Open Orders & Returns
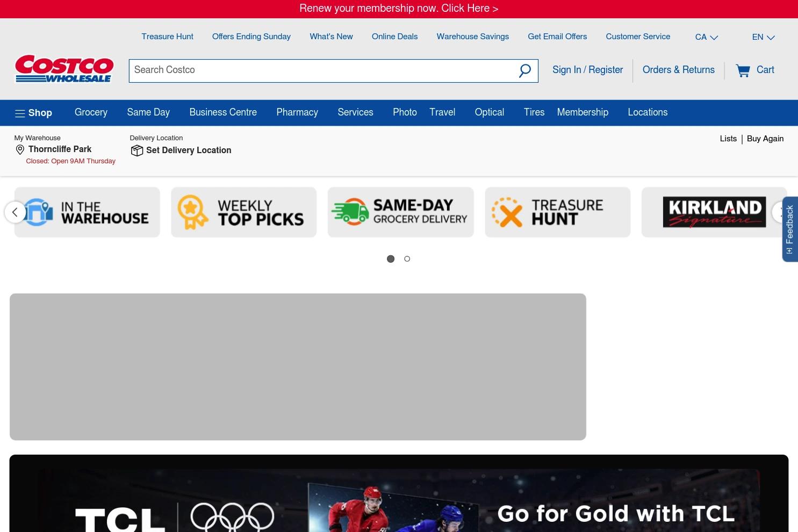This screenshot has width=798, height=532. pyautogui.click(x=679, y=70)
